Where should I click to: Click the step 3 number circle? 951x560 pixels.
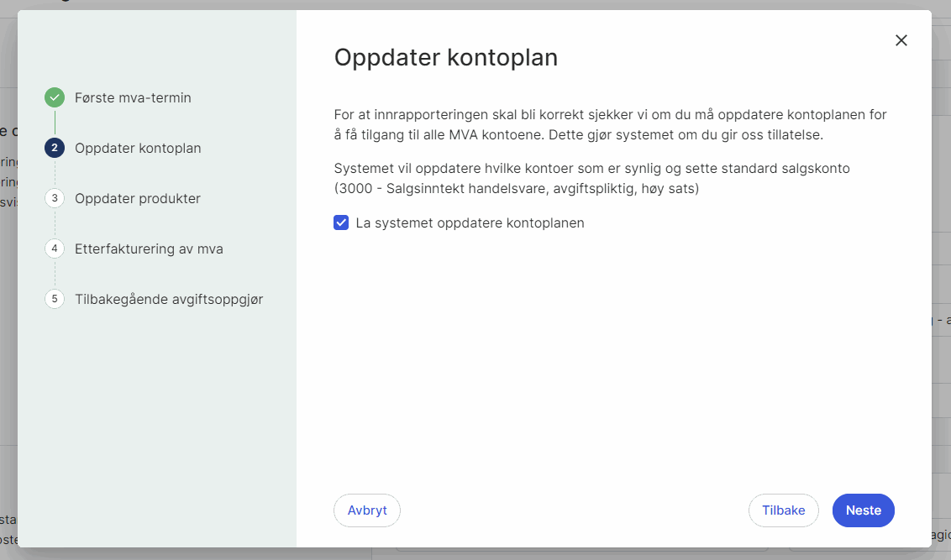pos(55,198)
